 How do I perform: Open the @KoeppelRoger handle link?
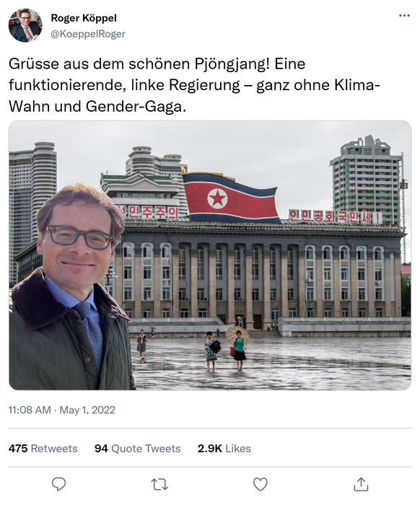pos(88,34)
